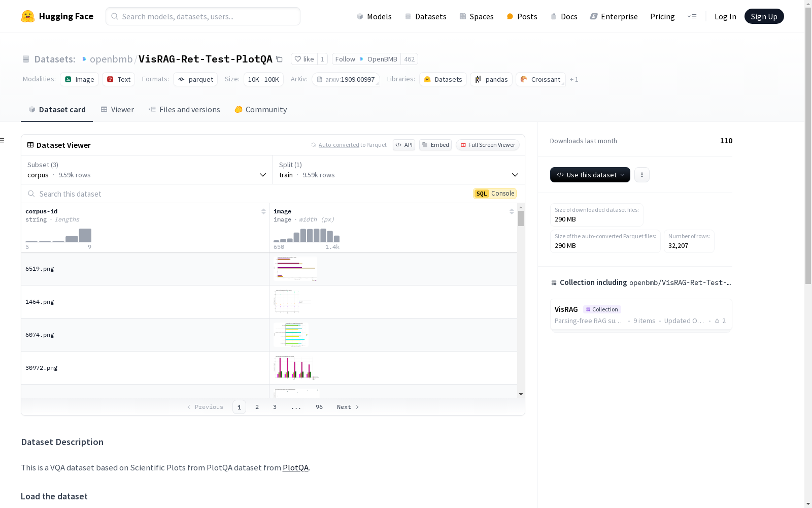Viewport: 812px width, 508px height.
Task: Open Spaces from the navigation bar
Action: 477,16
